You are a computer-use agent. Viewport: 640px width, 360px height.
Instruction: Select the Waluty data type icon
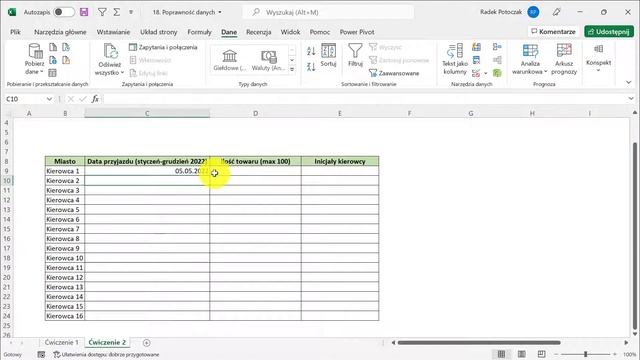coord(269,56)
